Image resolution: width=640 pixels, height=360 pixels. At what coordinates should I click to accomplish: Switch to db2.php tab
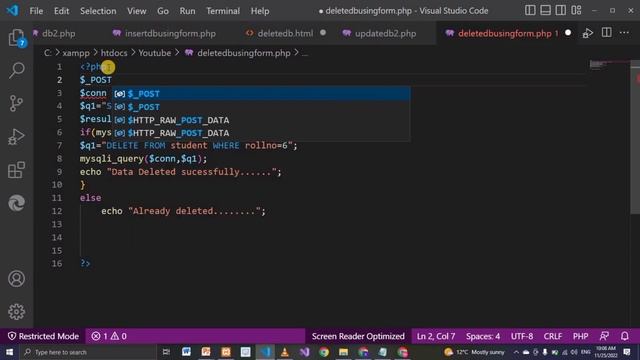point(58,33)
